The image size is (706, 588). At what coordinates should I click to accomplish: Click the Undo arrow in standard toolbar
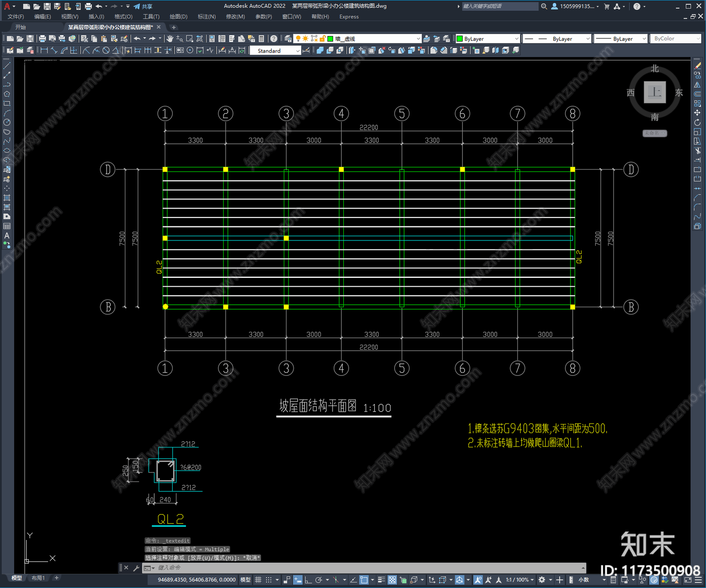pyautogui.click(x=137, y=39)
